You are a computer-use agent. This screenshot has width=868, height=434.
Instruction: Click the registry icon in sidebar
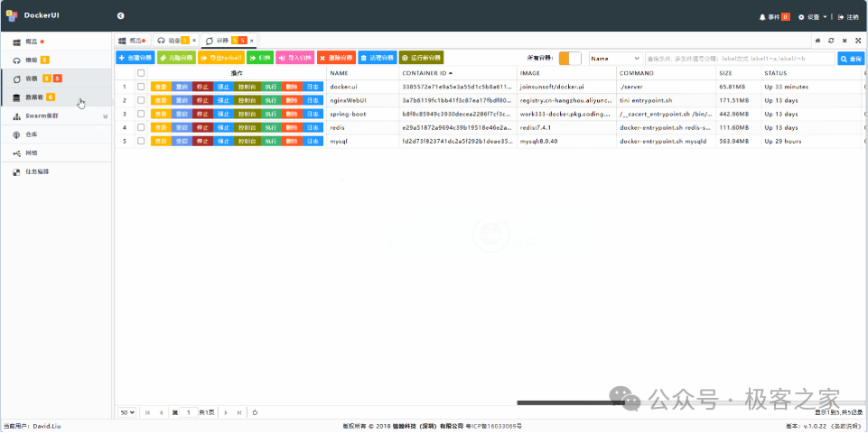click(16, 134)
